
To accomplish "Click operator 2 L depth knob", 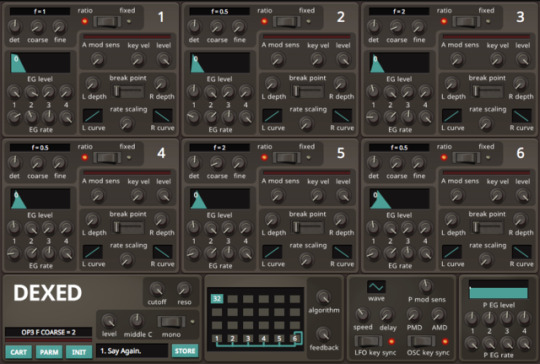I will coord(271,84).
